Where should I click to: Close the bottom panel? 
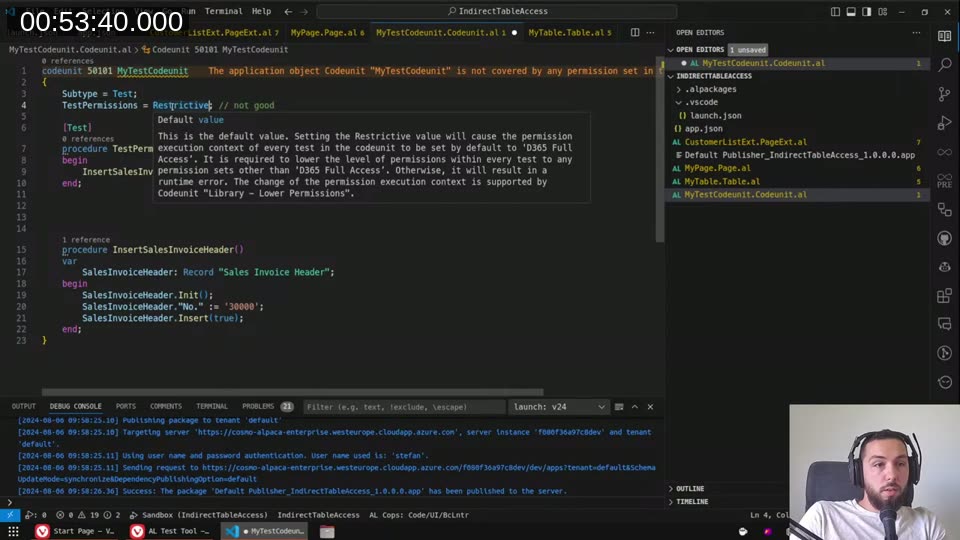[650, 407]
